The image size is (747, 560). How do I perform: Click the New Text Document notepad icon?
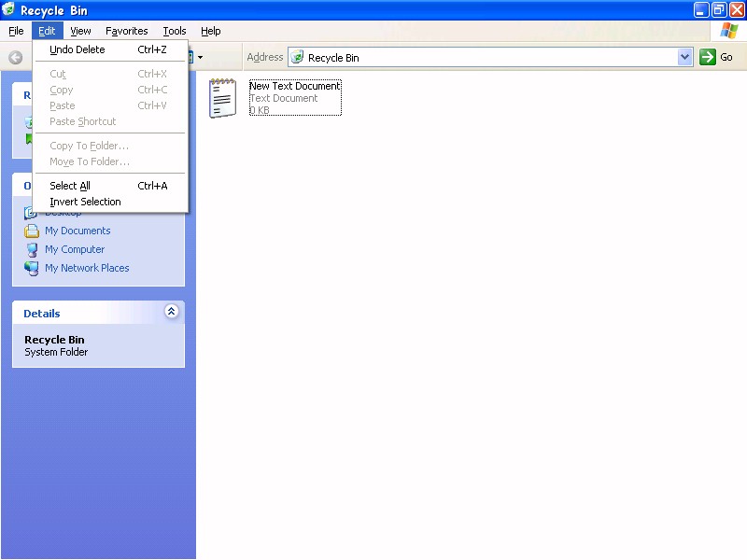[x=222, y=98]
